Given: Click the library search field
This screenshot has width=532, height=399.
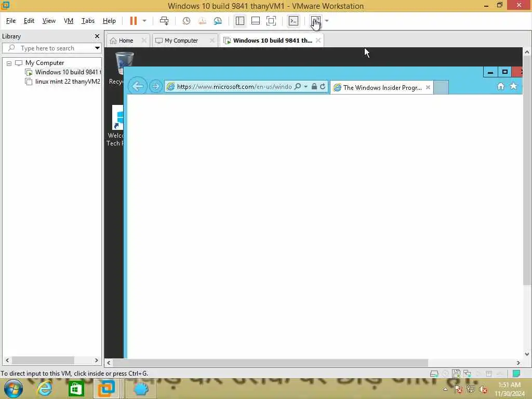Looking at the screenshot, I should click(49, 48).
